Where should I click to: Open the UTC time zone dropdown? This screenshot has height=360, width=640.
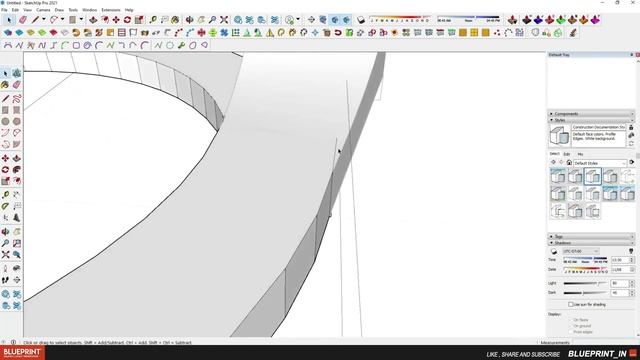point(581,251)
